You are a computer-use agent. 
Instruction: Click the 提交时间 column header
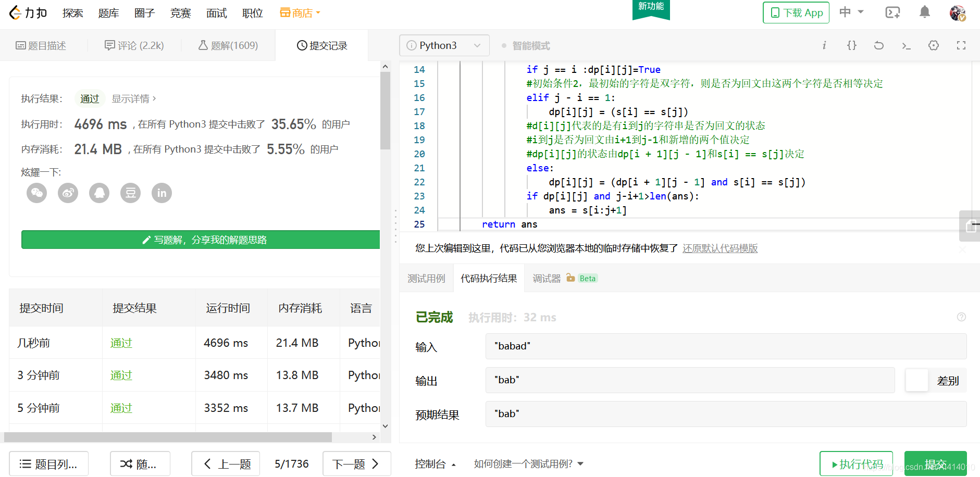tap(42, 308)
